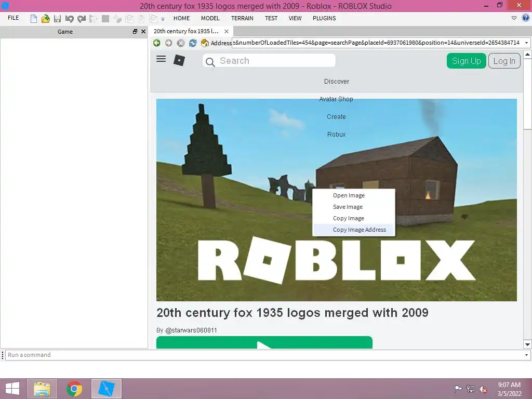Click the search magnifier icon
This screenshot has height=399, width=532.
pos(210,62)
